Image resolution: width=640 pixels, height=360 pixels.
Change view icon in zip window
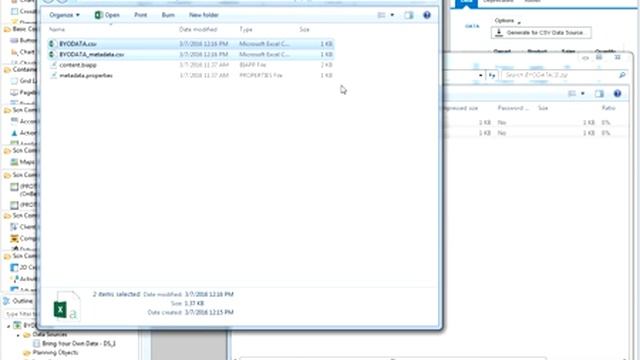coord(572,94)
